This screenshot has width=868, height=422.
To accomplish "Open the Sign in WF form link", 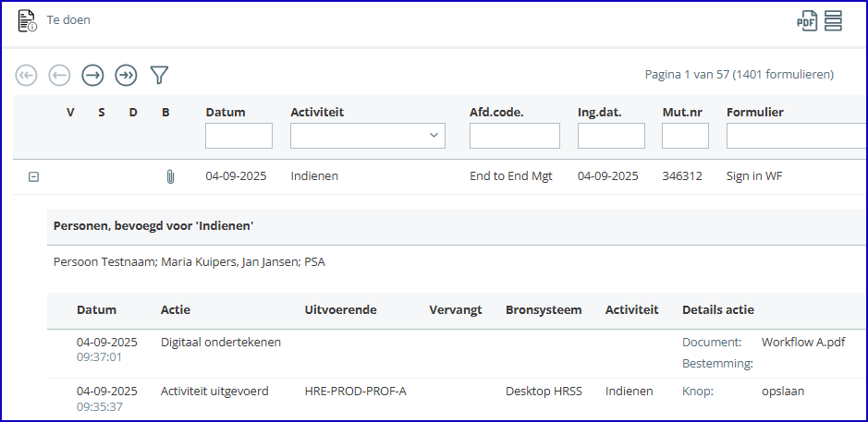I will click(x=754, y=176).
